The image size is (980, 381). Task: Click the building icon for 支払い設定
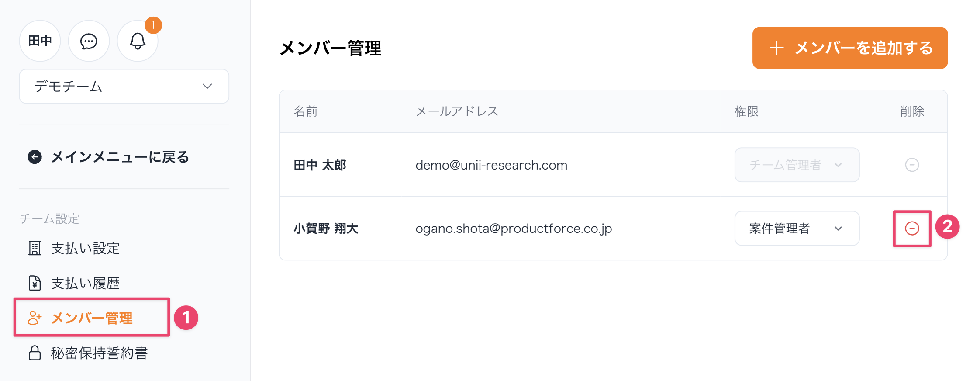coord(35,248)
